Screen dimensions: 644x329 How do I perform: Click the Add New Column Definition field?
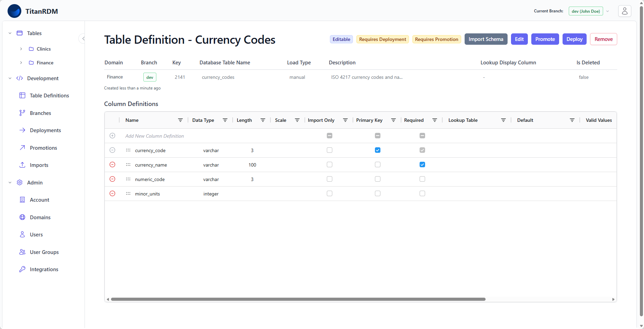pos(155,136)
